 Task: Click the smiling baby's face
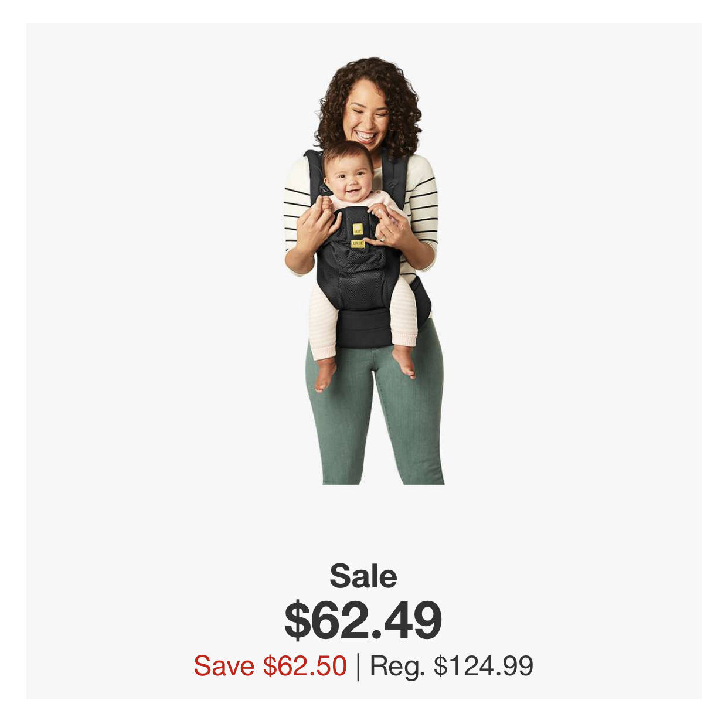coord(349,175)
